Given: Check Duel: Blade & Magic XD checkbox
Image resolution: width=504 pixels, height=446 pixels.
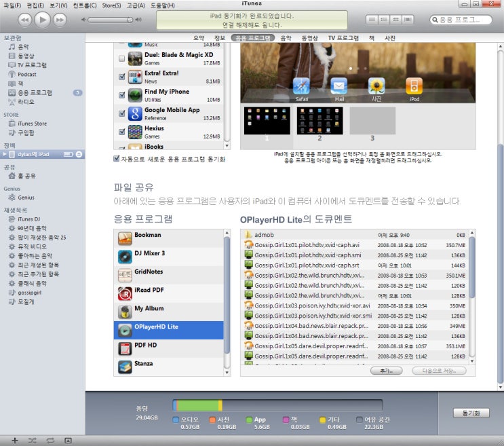Looking at the screenshot, I should click(x=122, y=58).
